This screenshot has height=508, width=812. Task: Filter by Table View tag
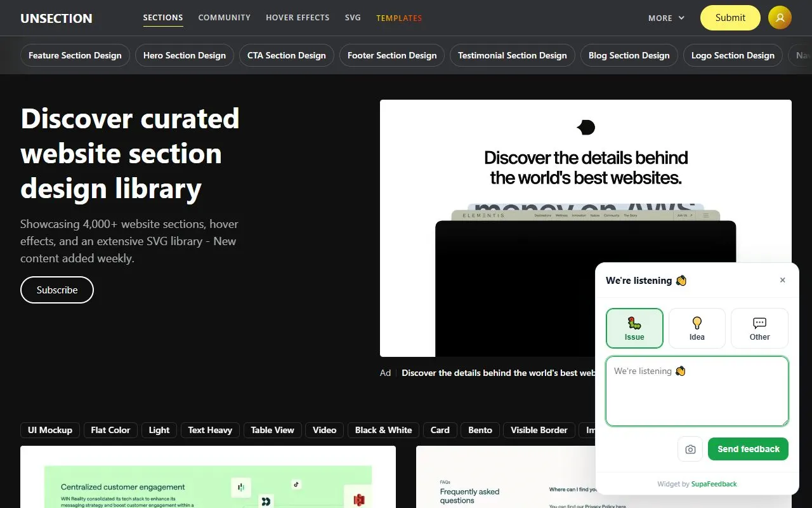(272, 430)
